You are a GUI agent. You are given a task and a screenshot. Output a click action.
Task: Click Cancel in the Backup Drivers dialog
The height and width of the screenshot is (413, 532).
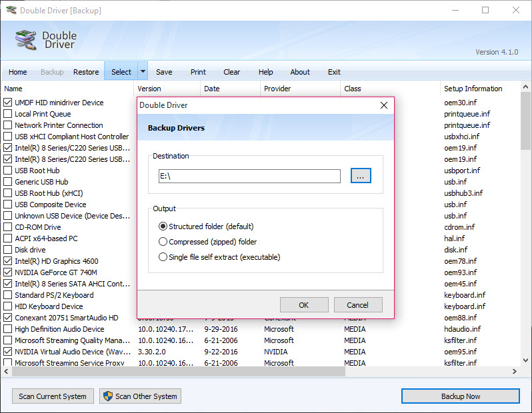coord(358,305)
